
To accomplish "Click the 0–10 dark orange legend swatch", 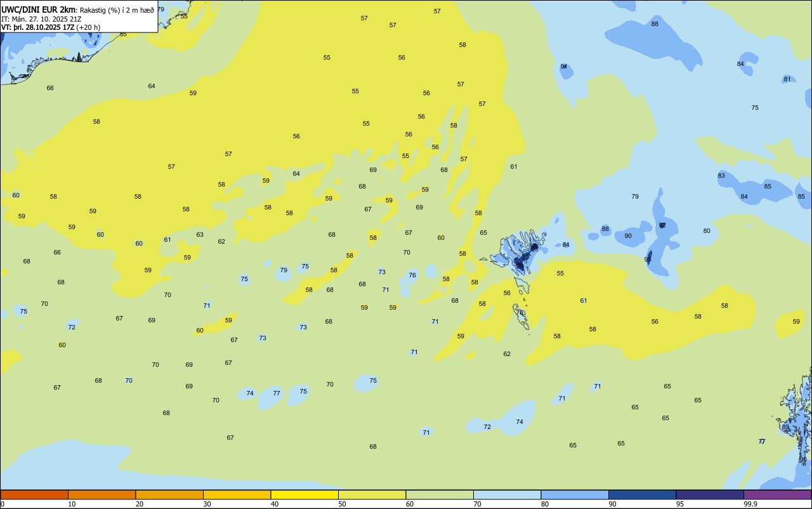I will point(34,494).
